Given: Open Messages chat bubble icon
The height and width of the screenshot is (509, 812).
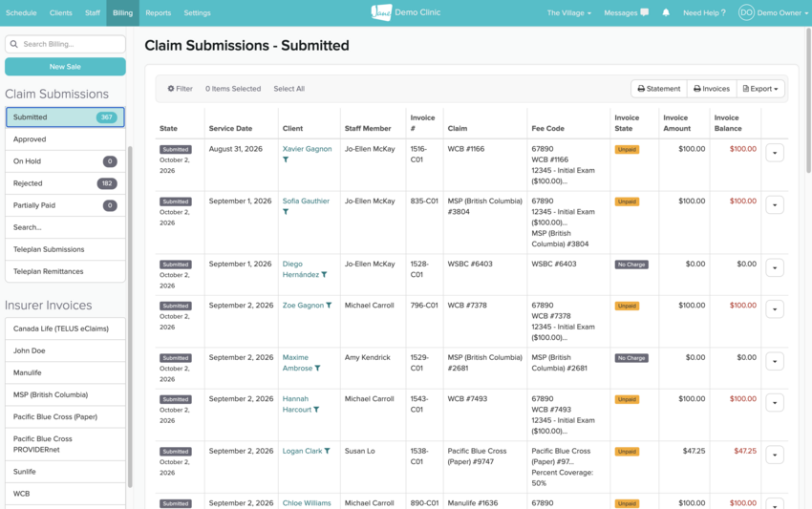Looking at the screenshot, I should tap(644, 12).
